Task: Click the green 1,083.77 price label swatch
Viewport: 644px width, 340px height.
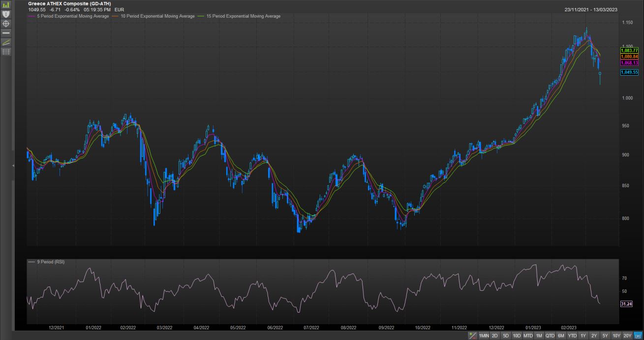Action: [629, 50]
